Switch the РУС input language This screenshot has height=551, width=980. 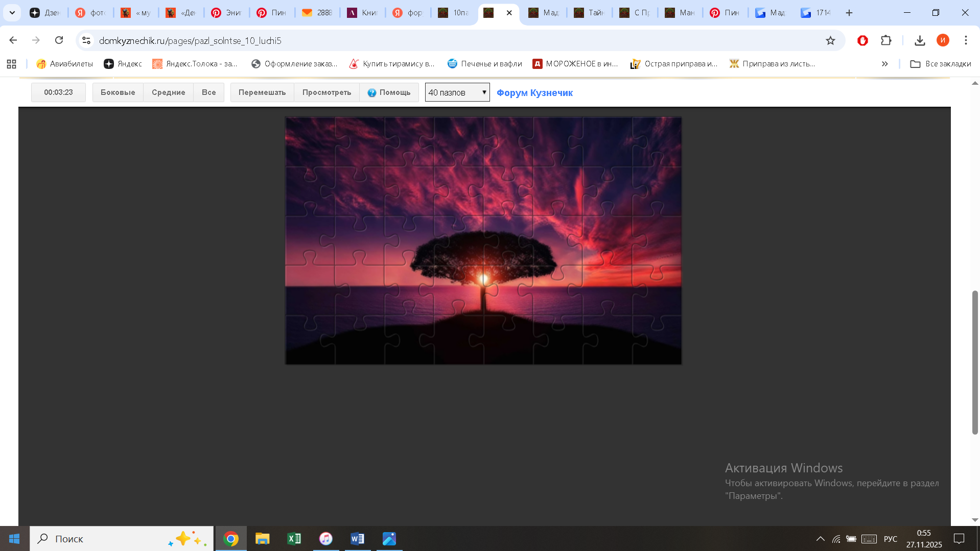coord(891,539)
